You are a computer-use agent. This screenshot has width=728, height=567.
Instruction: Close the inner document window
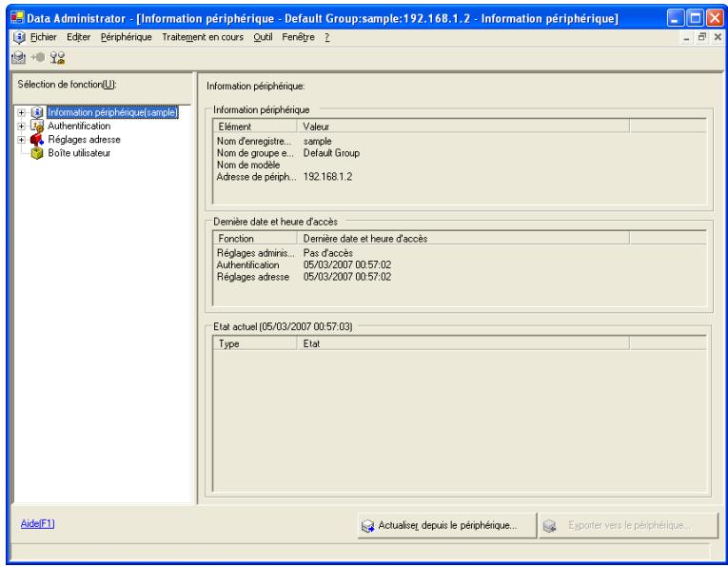pos(718,37)
